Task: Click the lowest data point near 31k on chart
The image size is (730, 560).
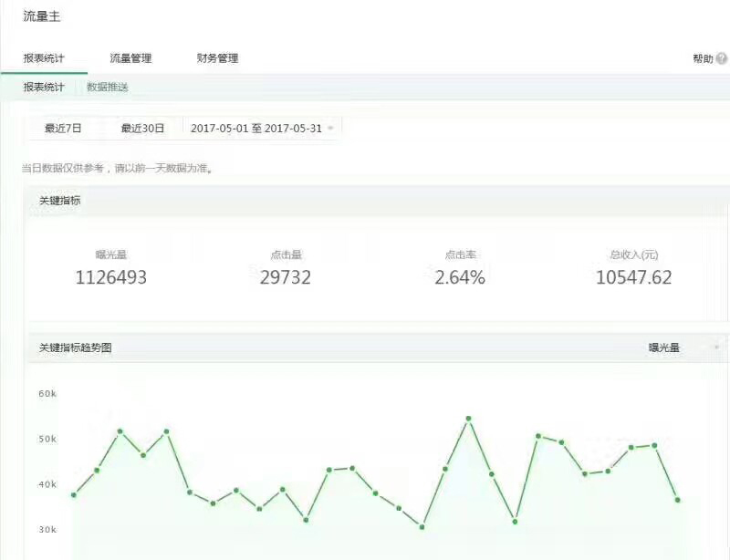Action: pos(422,527)
